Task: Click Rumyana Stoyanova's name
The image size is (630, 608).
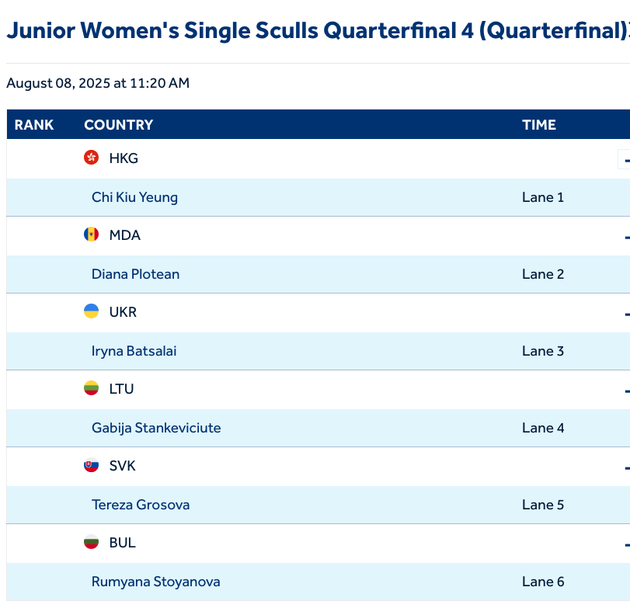Action: point(155,582)
